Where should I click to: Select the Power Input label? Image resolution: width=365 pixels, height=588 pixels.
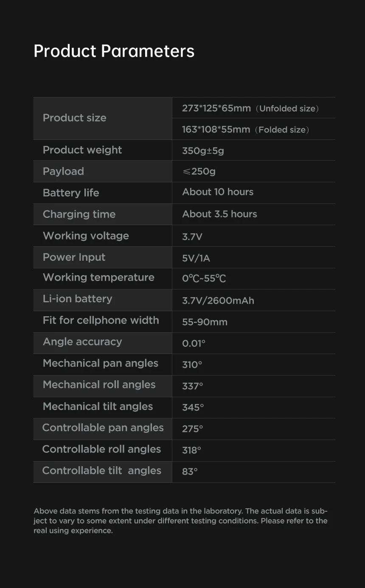coord(74,257)
